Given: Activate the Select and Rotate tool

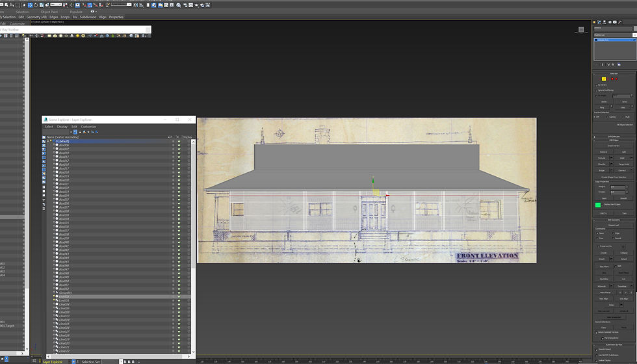Looking at the screenshot, I should [x=36, y=5].
